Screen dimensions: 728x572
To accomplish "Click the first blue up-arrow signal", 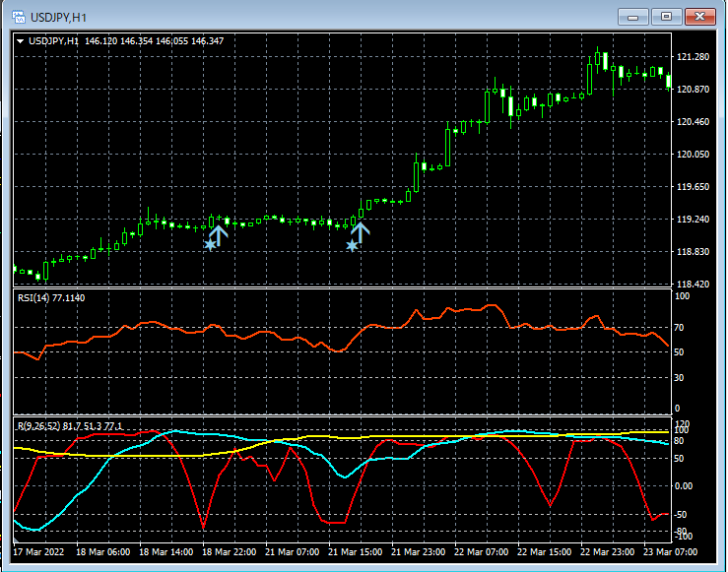I will tap(219, 234).
